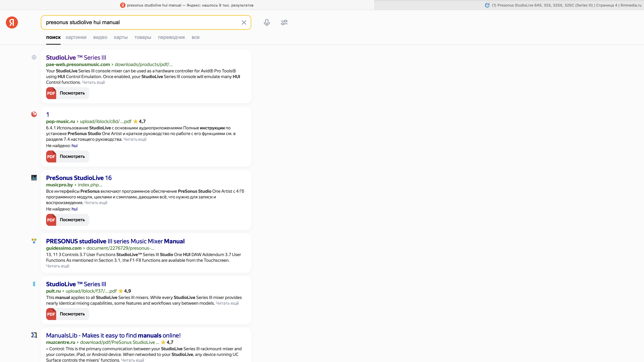This screenshot has width=644, height=362.
Task: Click hui not-found link under musicpro.by
Action: pyautogui.click(x=74, y=209)
